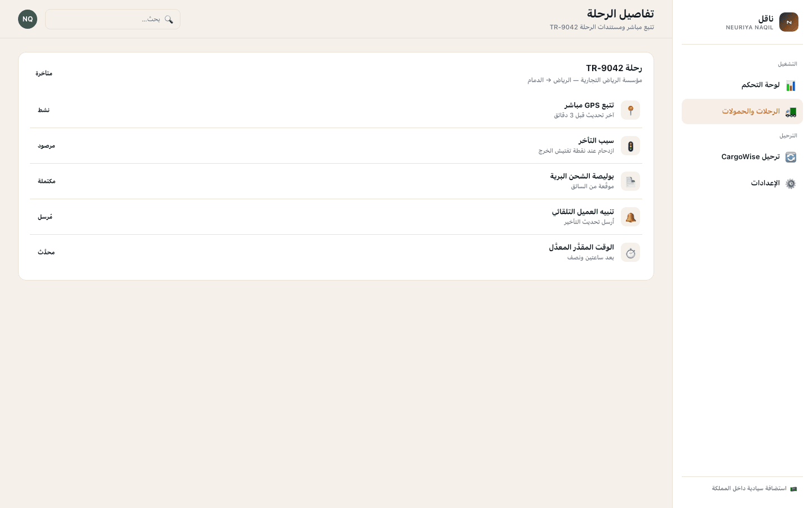Open the NQ user avatar

pyautogui.click(x=28, y=19)
